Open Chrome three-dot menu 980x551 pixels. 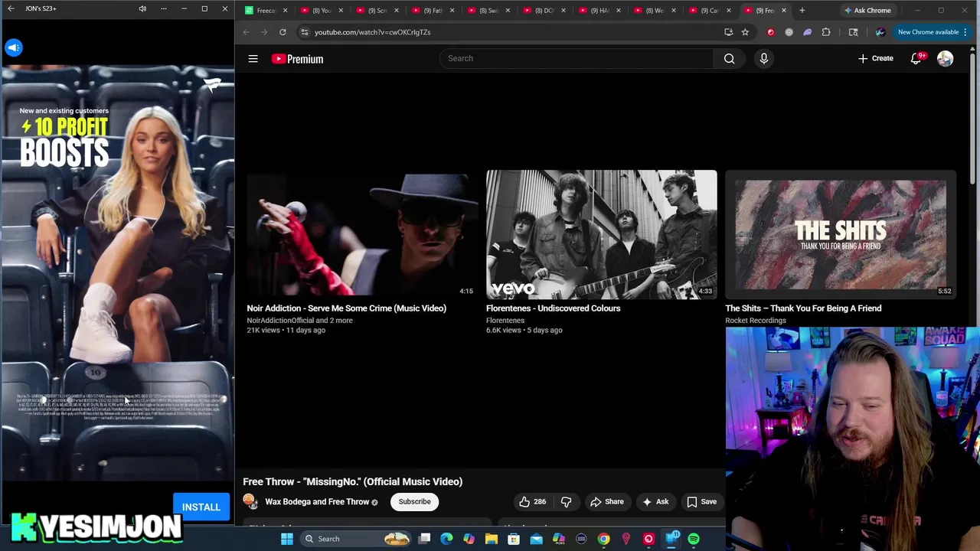point(965,32)
